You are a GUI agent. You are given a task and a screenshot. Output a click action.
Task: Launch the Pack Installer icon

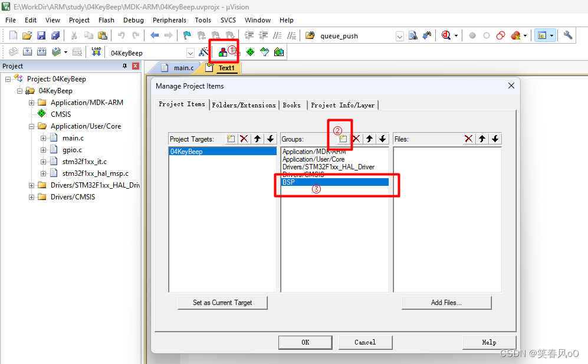tap(278, 52)
